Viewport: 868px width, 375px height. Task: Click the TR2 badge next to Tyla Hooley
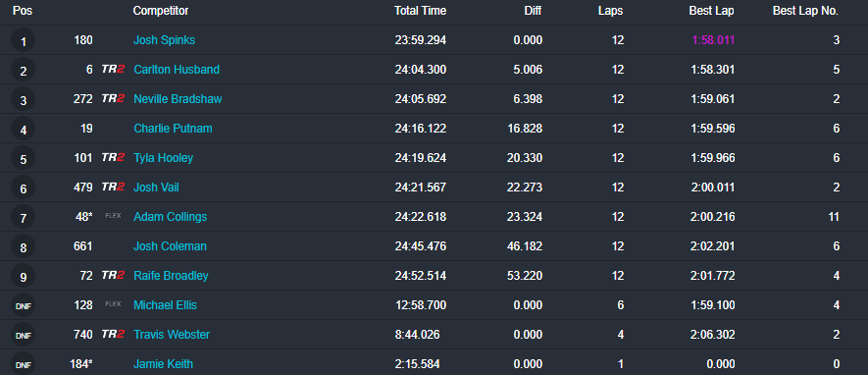tap(113, 157)
